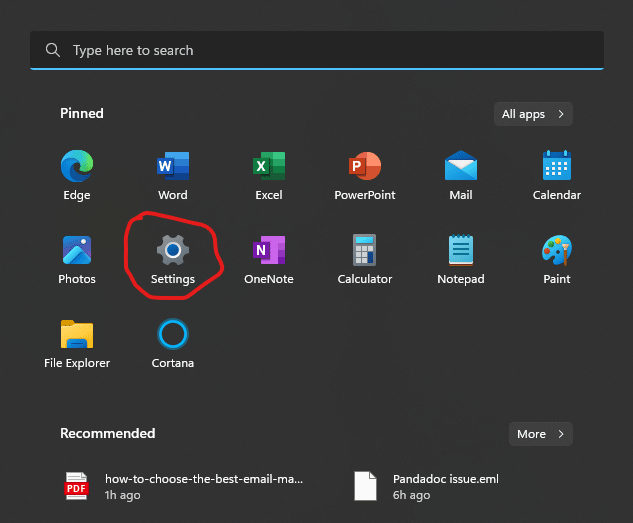
Task: Click the blank eml file icon
Action: [365, 486]
